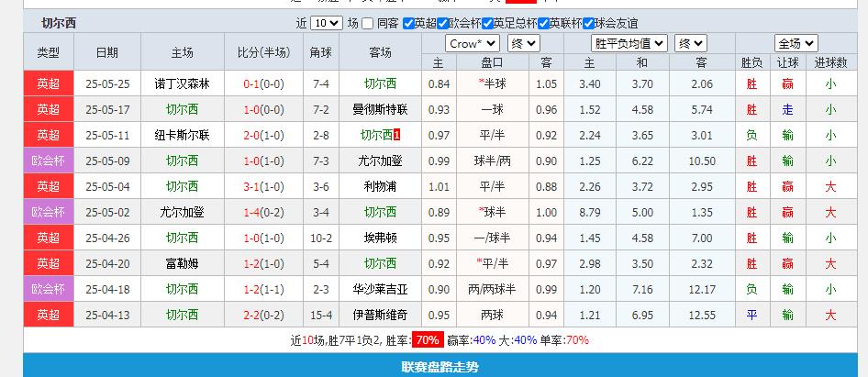This screenshot has height=377, width=868.
Task: Open the 胜平负均值 dropdown
Action: coord(629,43)
